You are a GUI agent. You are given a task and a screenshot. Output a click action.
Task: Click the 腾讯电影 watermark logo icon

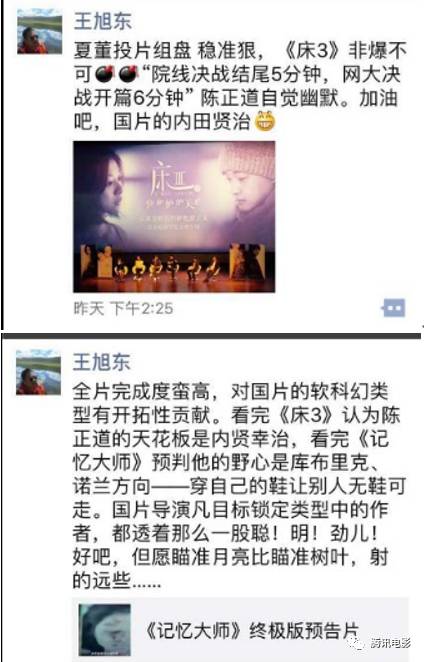(356, 643)
